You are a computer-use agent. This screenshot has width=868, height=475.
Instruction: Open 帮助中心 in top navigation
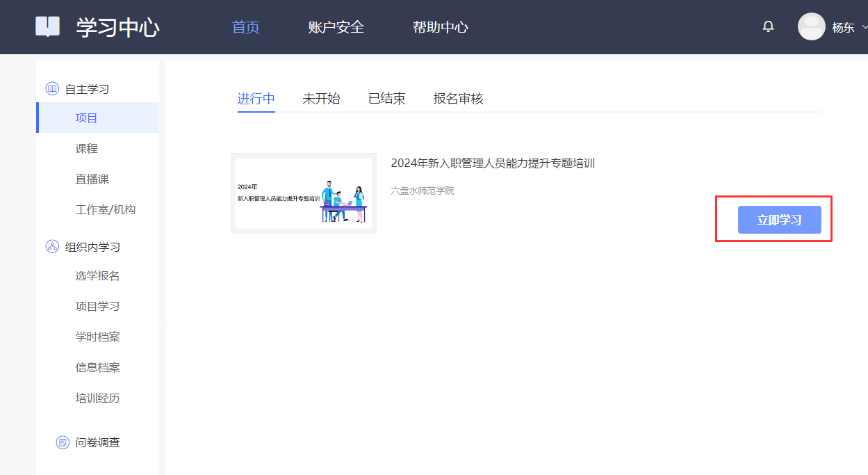[440, 27]
